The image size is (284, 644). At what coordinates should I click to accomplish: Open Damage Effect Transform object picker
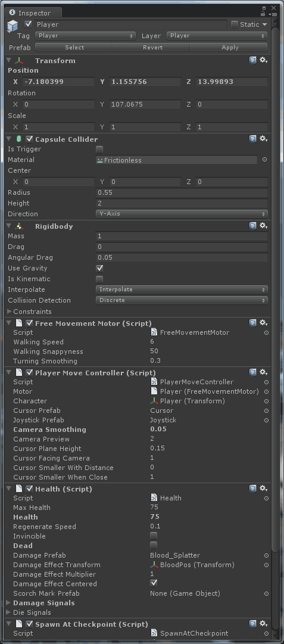(266, 565)
